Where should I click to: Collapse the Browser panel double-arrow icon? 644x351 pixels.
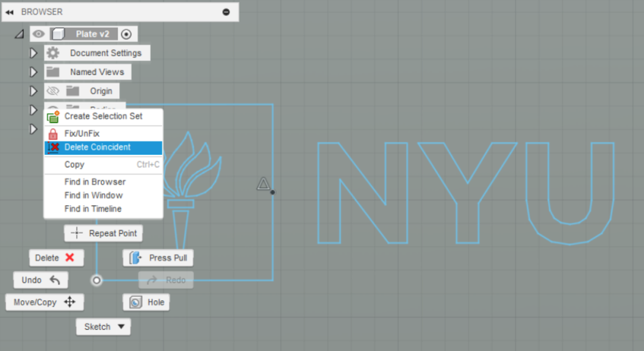point(9,12)
